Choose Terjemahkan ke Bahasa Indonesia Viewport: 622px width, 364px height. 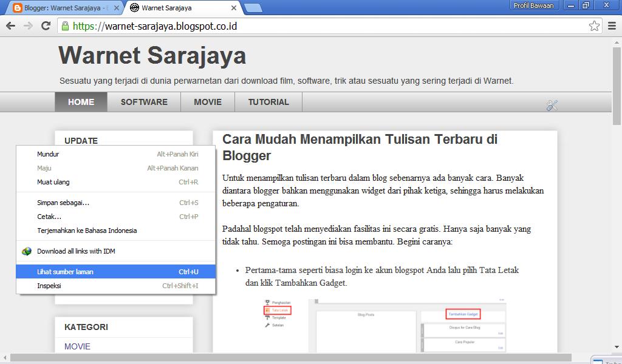(116, 231)
